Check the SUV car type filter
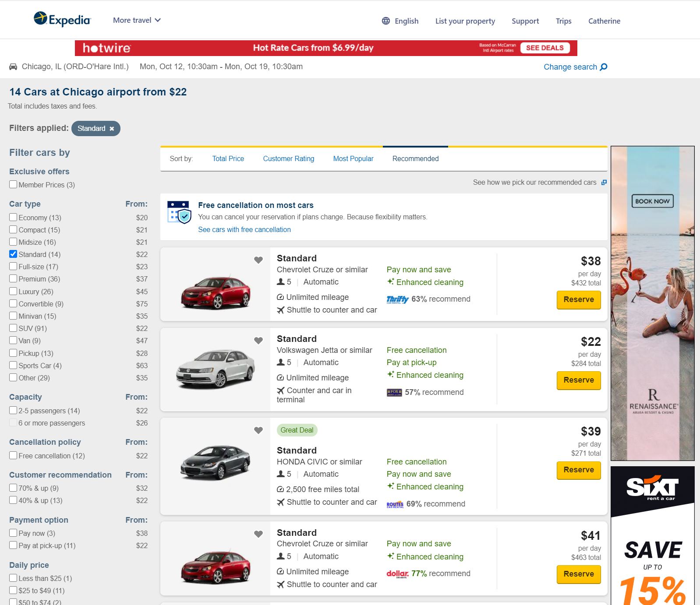Viewport: 700px width, 605px height. coord(13,328)
